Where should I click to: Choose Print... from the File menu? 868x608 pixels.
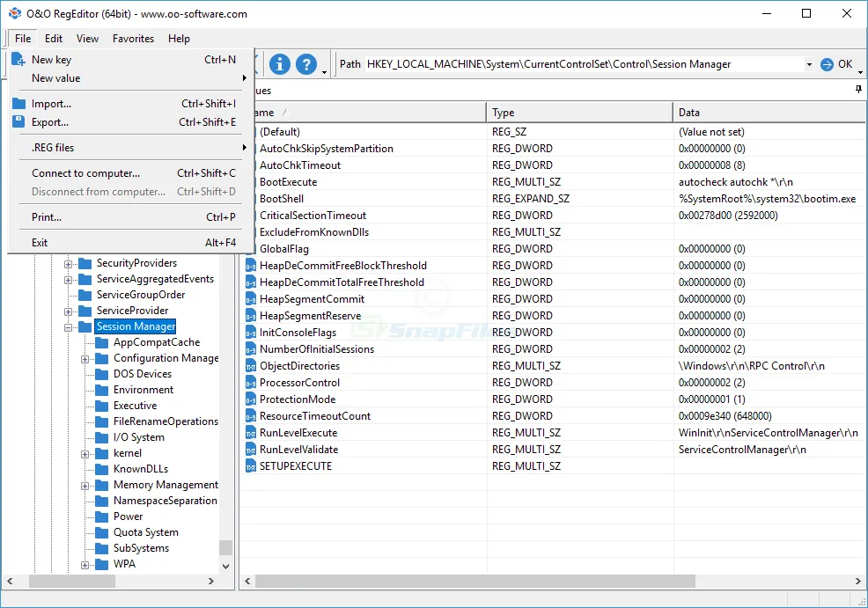(130, 216)
